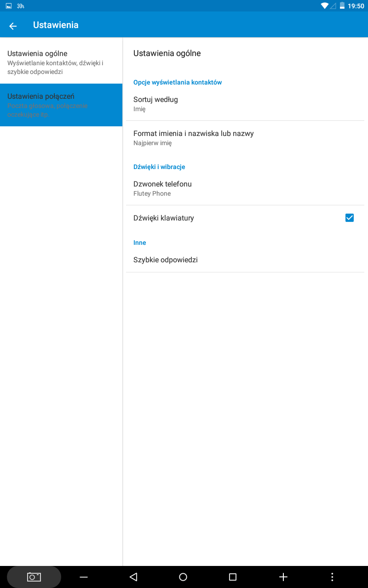Open Format imienia i nazwiska lub nazwy
The image size is (368, 588).
coord(245,138)
